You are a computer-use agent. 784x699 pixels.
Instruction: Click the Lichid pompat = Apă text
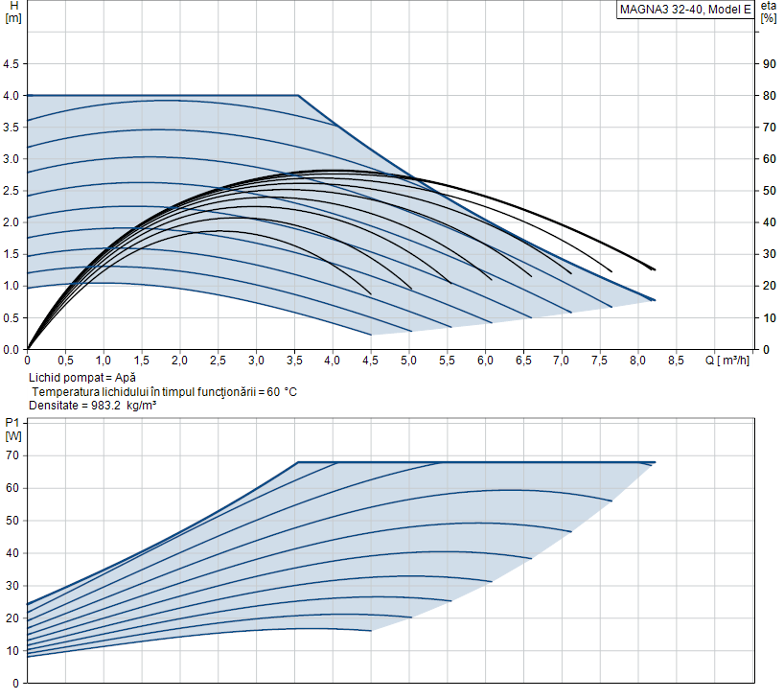click(x=82, y=377)
